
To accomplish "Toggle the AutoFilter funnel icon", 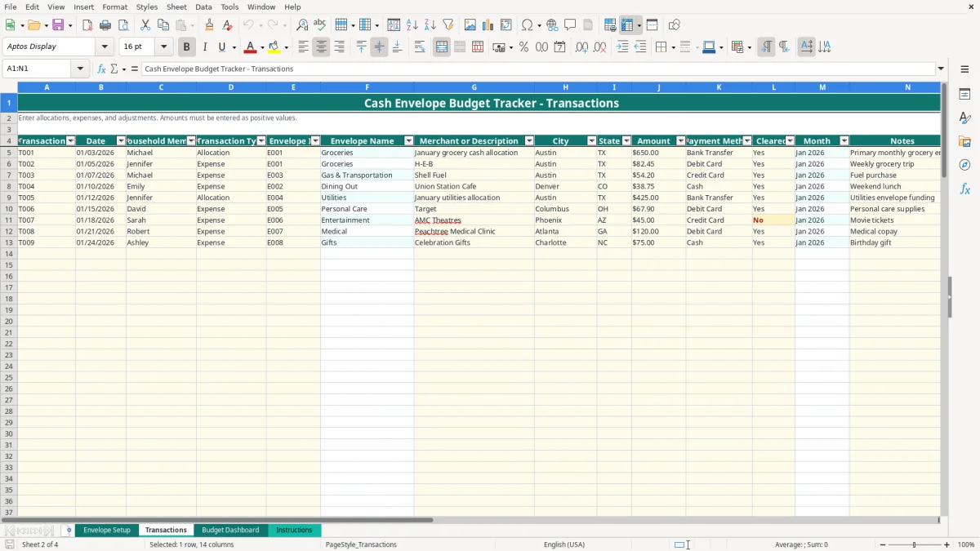I will [x=448, y=25].
